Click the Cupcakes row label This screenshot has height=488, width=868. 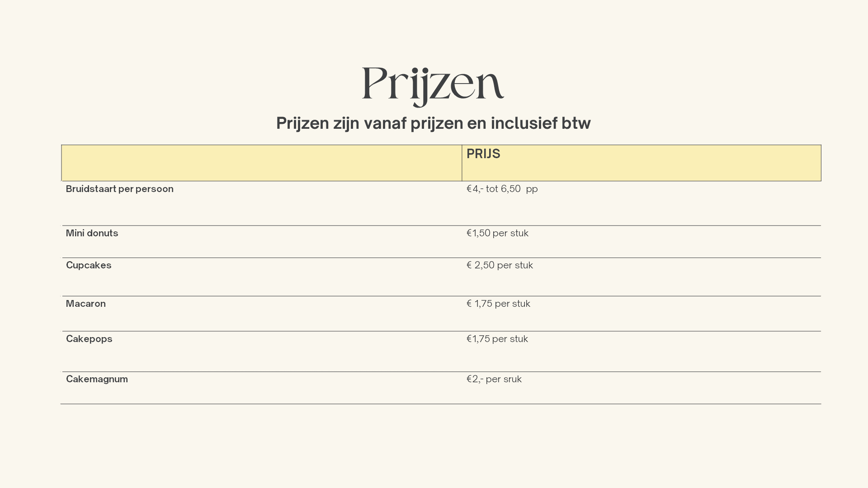89,265
